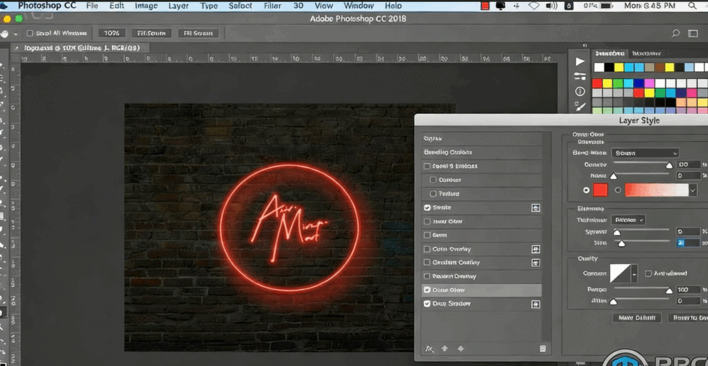Click the volume icon in menu bar

point(551,6)
